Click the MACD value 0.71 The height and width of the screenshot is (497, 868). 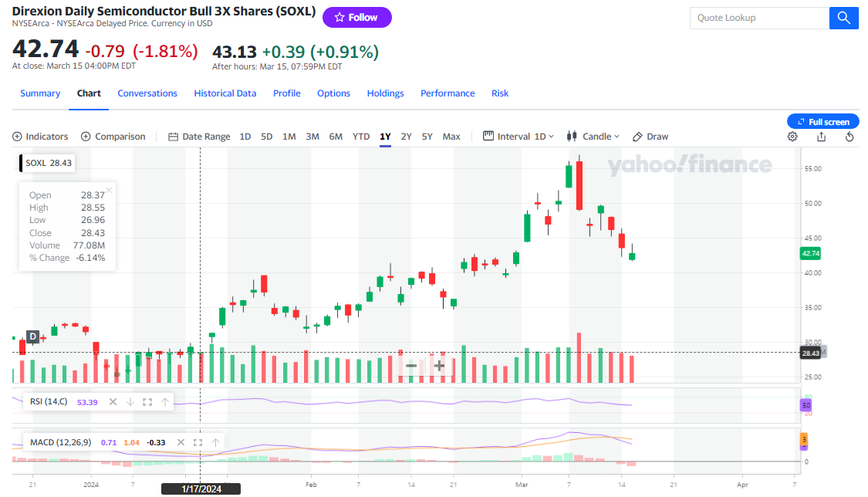(109, 443)
